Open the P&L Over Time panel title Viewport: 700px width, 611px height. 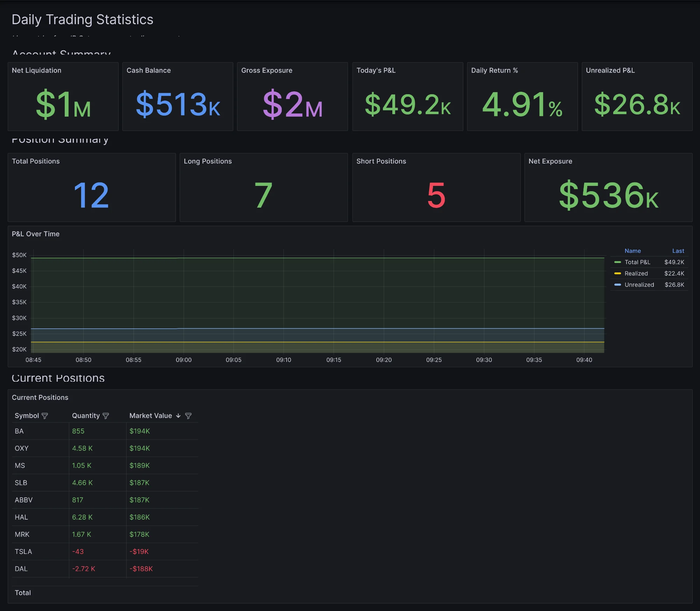coord(36,234)
